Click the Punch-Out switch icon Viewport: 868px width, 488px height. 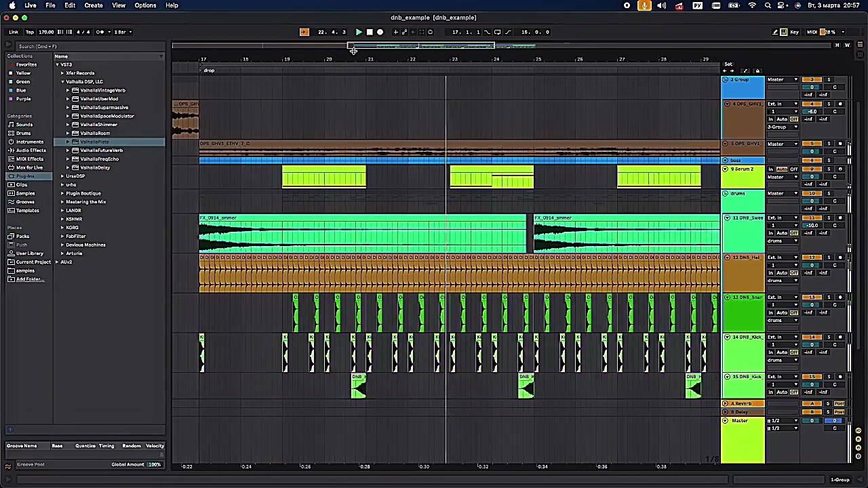(508, 32)
